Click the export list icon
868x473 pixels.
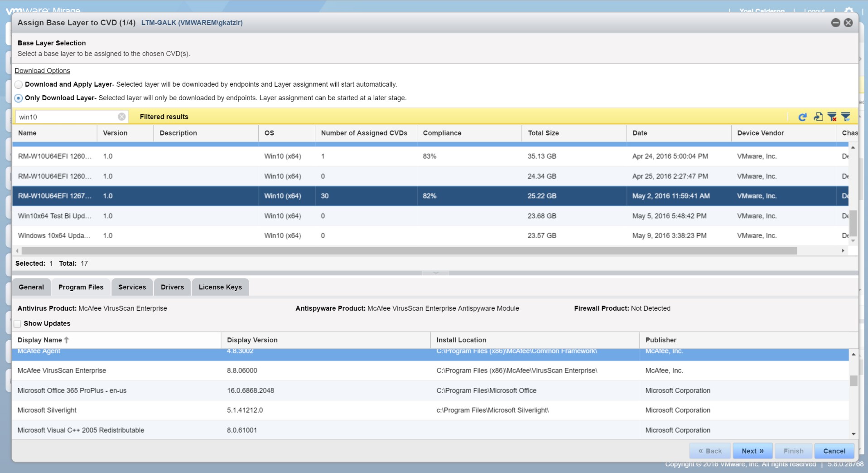(818, 117)
